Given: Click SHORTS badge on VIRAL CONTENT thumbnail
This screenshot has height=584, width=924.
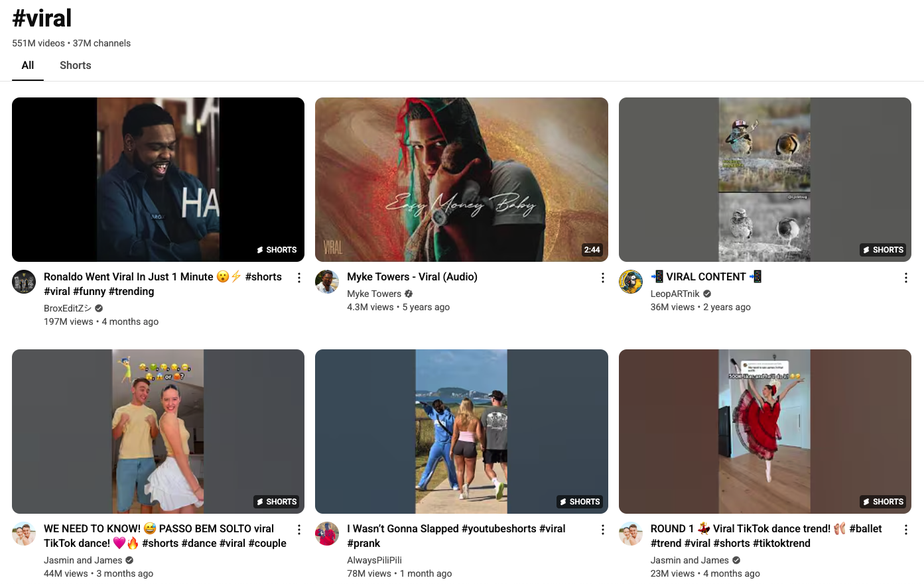Looking at the screenshot, I should [884, 250].
